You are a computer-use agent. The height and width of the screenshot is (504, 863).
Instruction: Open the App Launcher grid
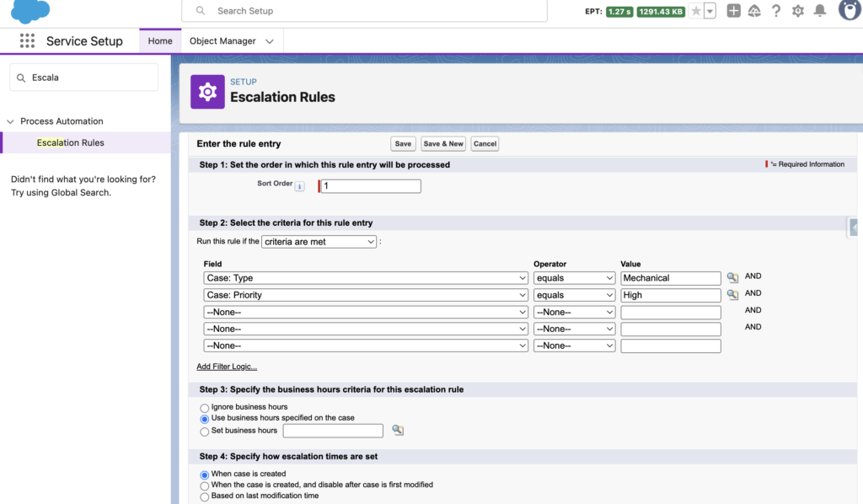click(x=28, y=40)
